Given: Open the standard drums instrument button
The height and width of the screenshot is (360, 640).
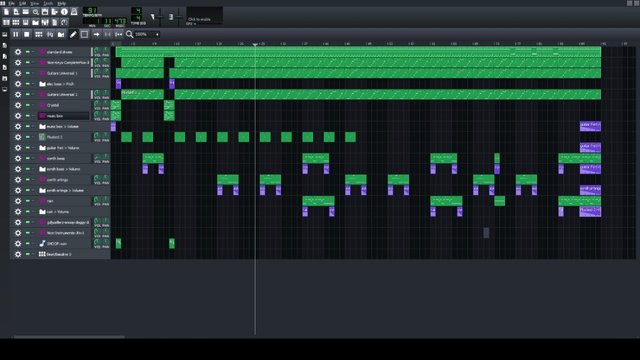Looking at the screenshot, I should pyautogui.click(x=64, y=52).
